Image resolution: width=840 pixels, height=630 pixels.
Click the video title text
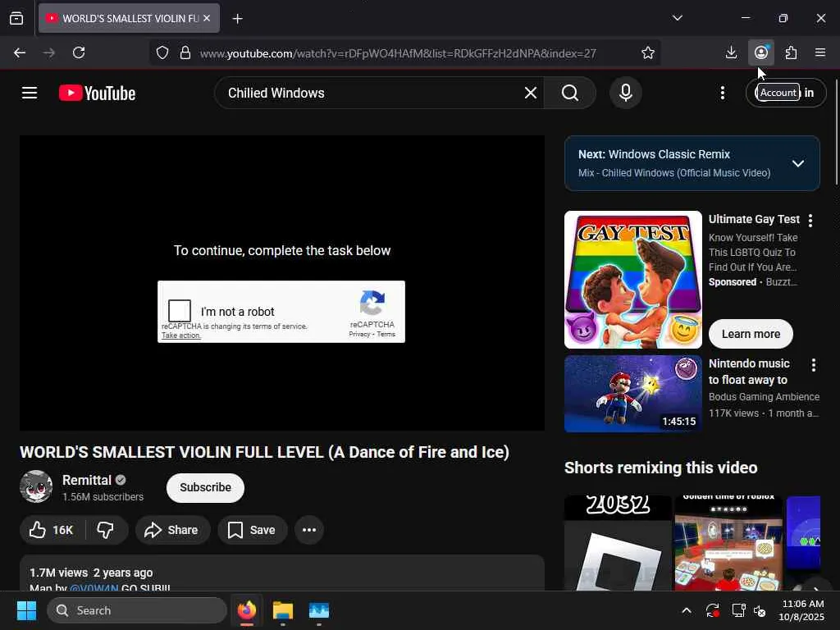pyautogui.click(x=264, y=452)
